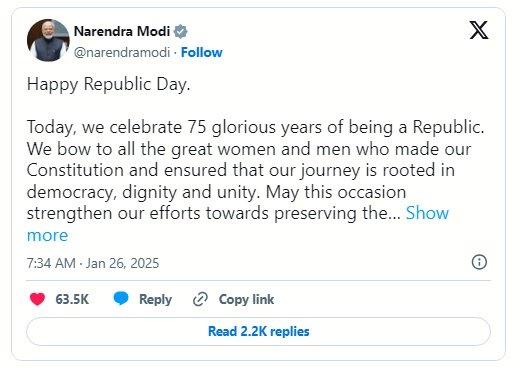Click the 'Happy Republic Day.' line of the tweet
Screen dimensions: 520x368
[x=108, y=85]
